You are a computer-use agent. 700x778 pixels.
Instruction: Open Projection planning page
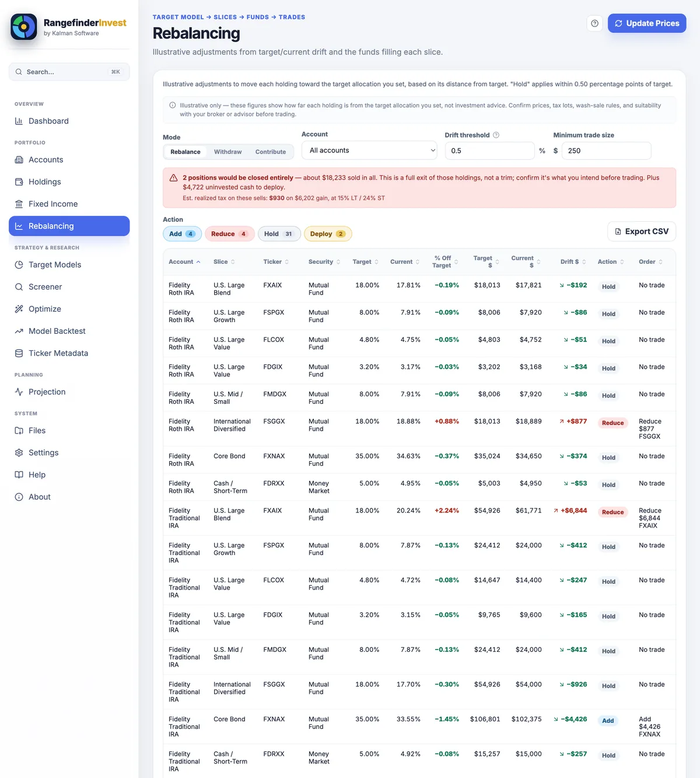69,392
